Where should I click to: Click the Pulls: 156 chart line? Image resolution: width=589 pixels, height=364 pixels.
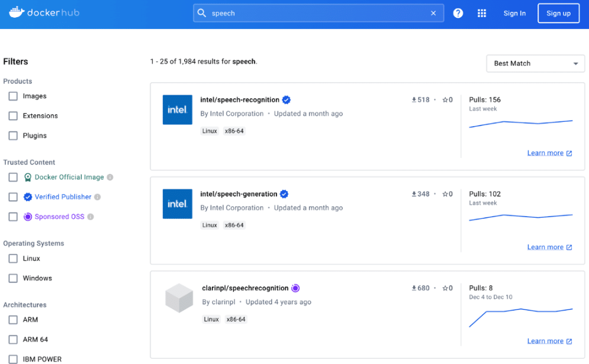pyautogui.click(x=521, y=124)
